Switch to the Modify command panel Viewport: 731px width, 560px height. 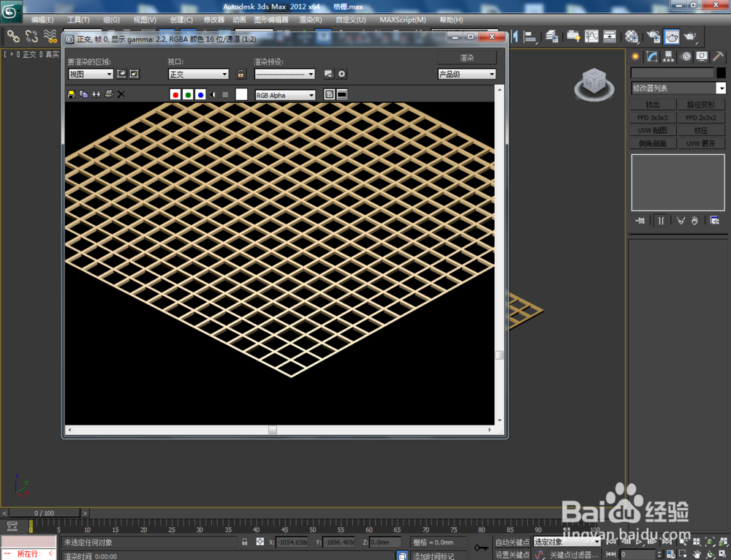652,57
